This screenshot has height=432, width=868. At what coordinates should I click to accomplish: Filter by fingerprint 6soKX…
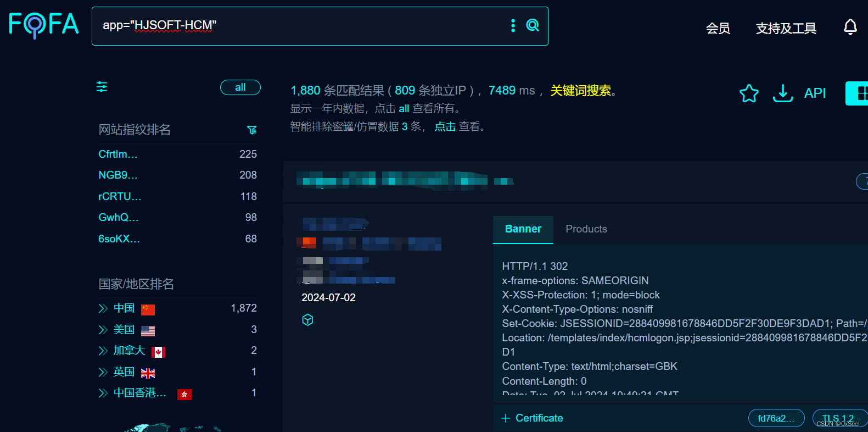pyautogui.click(x=119, y=239)
